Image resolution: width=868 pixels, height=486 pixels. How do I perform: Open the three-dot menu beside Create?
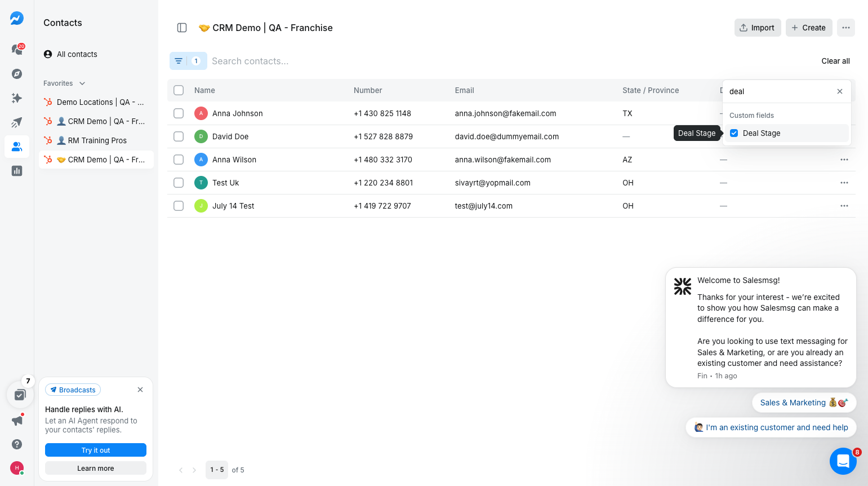pyautogui.click(x=846, y=28)
